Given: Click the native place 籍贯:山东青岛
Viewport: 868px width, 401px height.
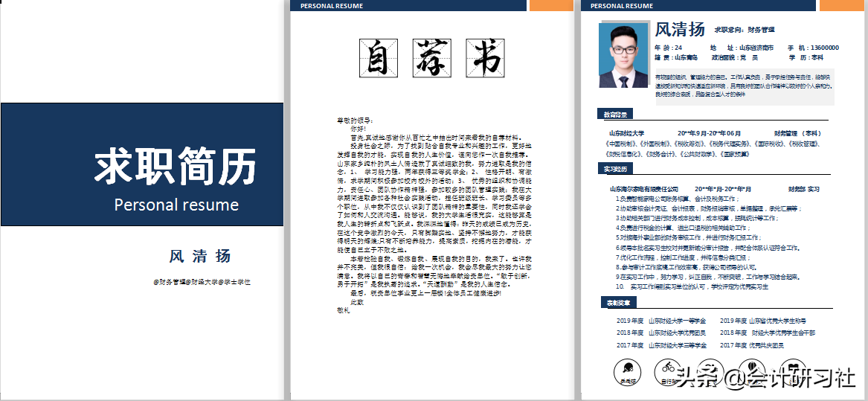Looking at the screenshot, I should (x=676, y=57).
